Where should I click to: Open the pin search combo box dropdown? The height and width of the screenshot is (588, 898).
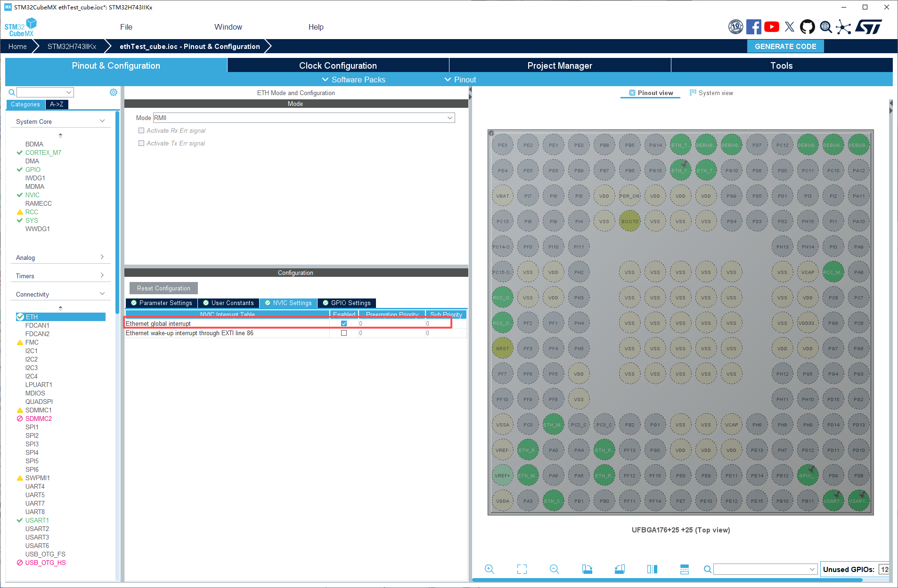(812, 569)
